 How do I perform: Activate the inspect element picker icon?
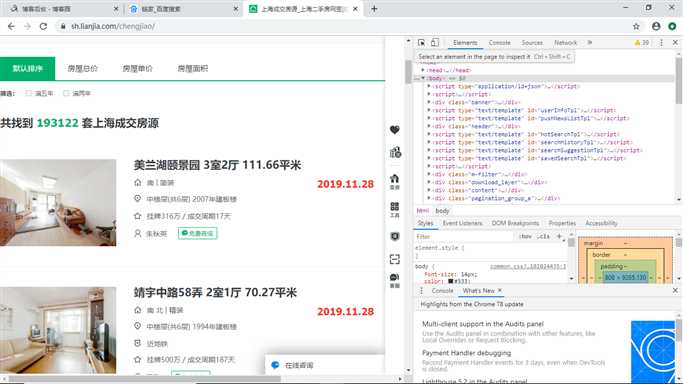pyautogui.click(x=421, y=43)
